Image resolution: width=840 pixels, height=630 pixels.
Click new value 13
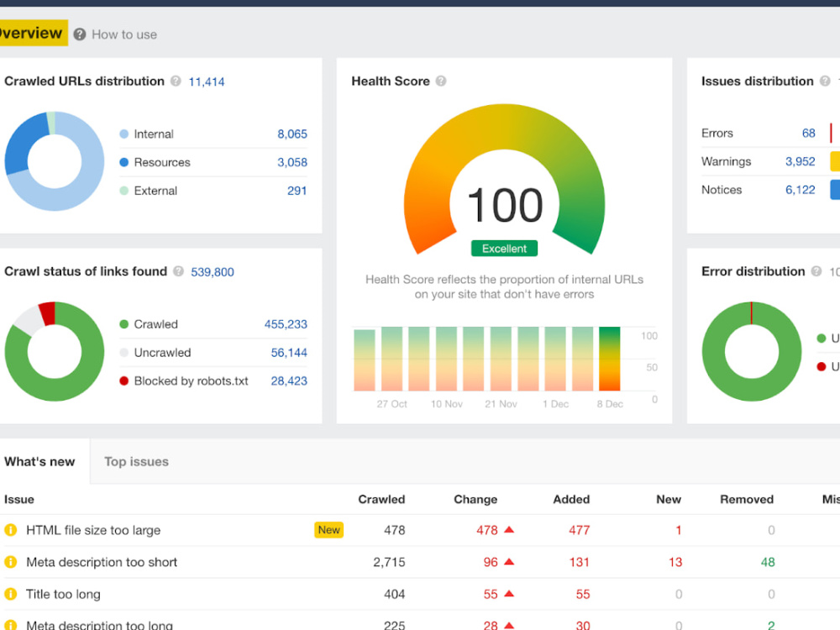pyautogui.click(x=675, y=562)
